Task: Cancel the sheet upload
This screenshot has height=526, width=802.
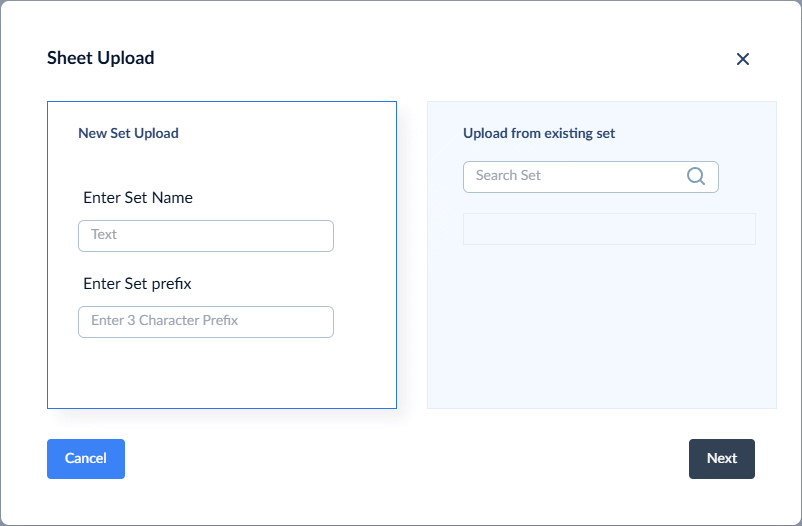Action: click(86, 458)
